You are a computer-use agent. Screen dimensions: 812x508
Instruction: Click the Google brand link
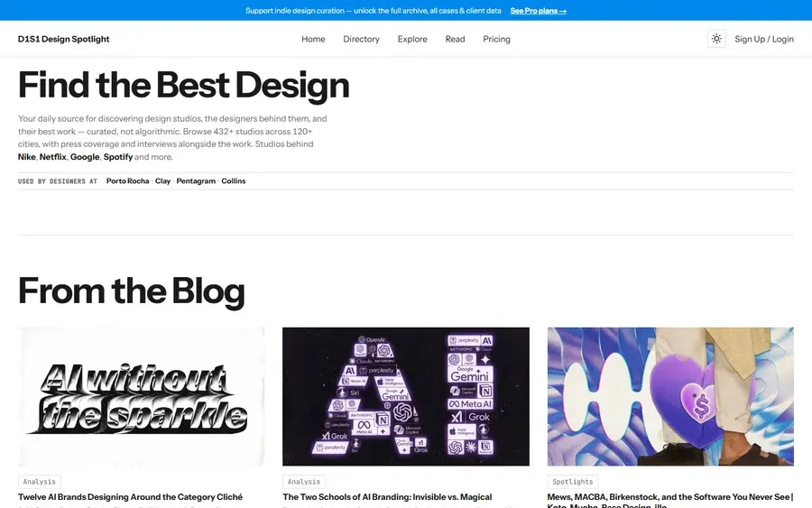point(85,157)
